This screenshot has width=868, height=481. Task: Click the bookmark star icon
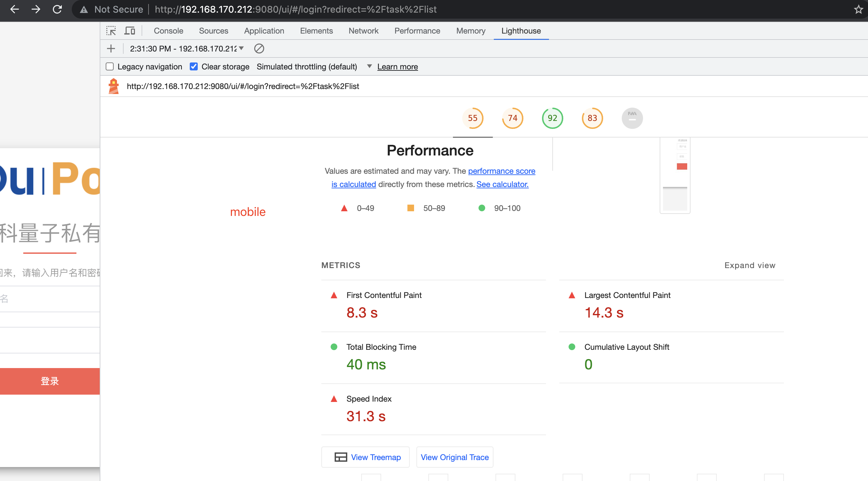pyautogui.click(x=858, y=9)
